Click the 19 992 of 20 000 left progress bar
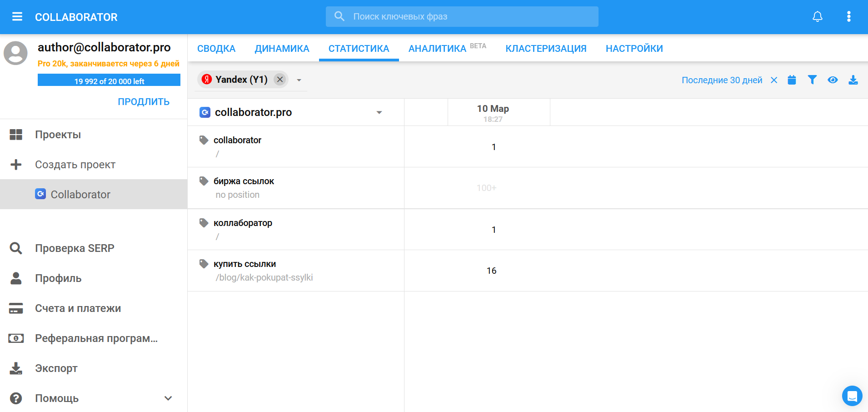This screenshot has width=868, height=412. 109,80
